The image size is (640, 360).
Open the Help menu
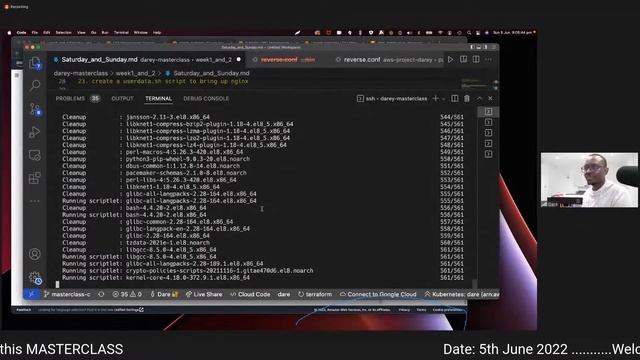point(157,33)
